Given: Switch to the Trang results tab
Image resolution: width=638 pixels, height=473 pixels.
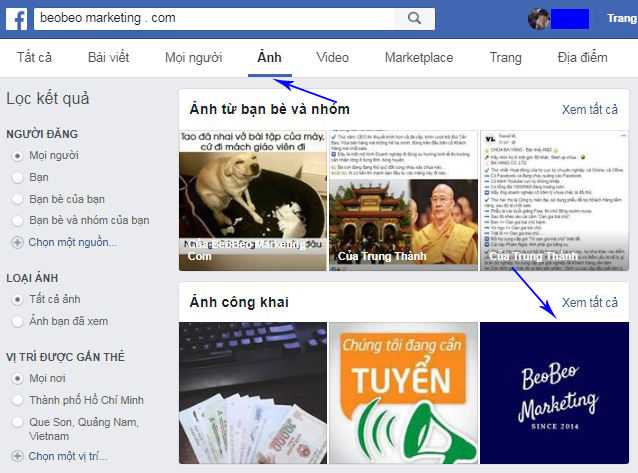Looking at the screenshot, I should point(505,57).
